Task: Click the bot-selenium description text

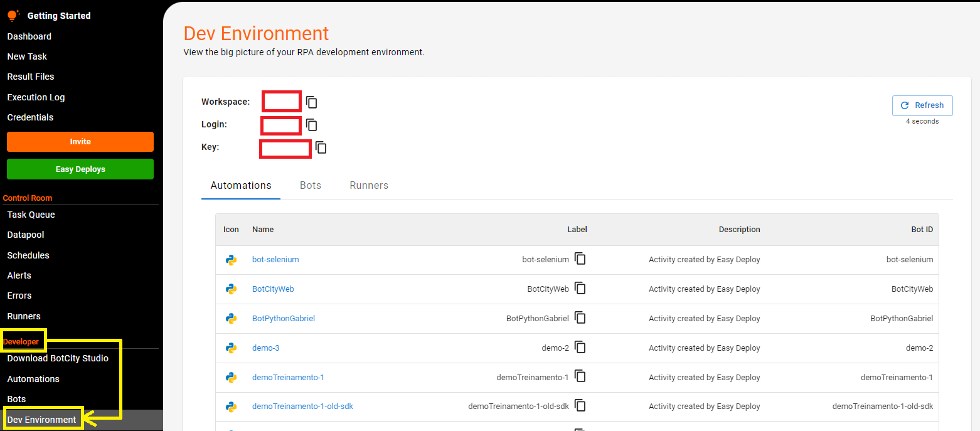Action: point(705,259)
